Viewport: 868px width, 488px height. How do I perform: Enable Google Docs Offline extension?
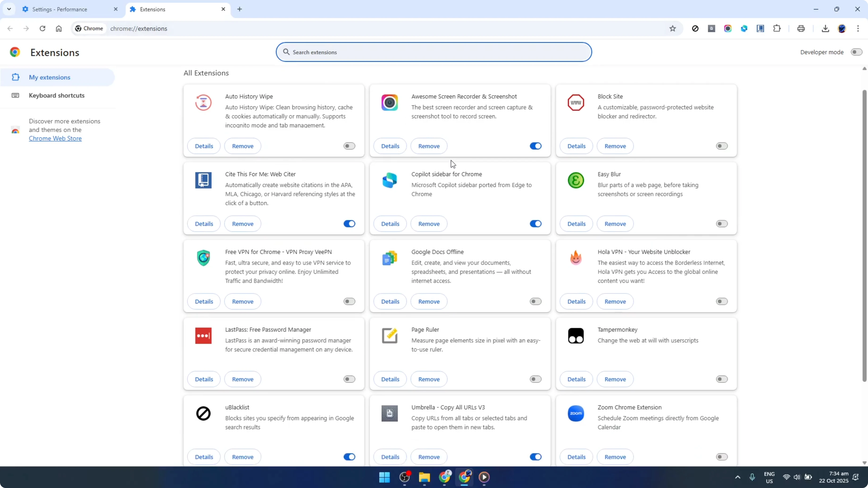point(535,302)
